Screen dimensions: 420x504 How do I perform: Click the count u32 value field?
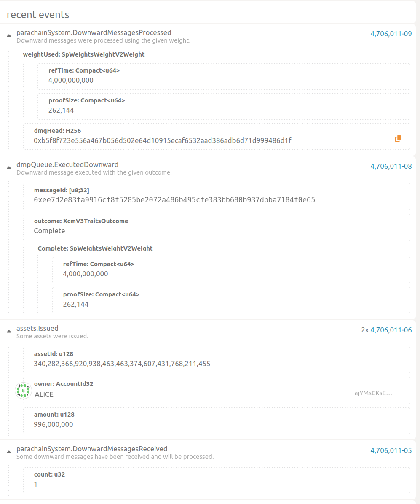click(x=36, y=484)
